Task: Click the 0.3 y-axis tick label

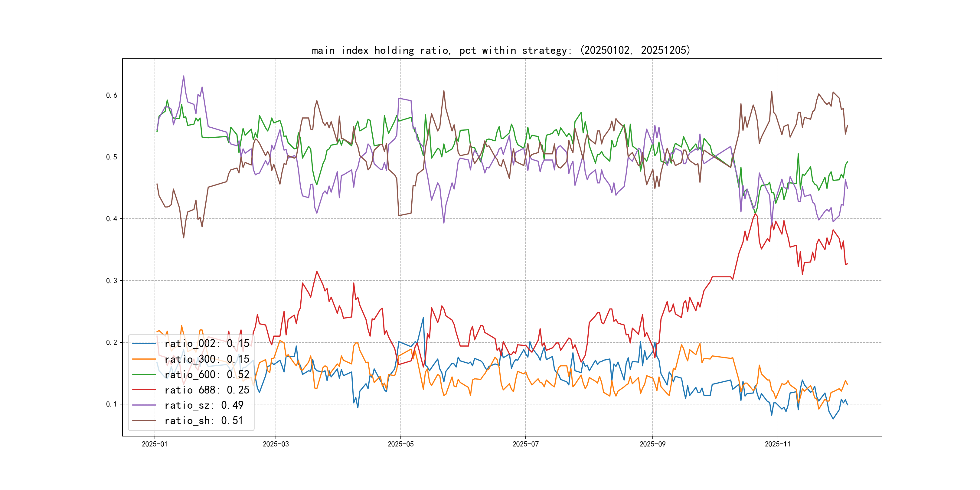Action: click(112, 281)
